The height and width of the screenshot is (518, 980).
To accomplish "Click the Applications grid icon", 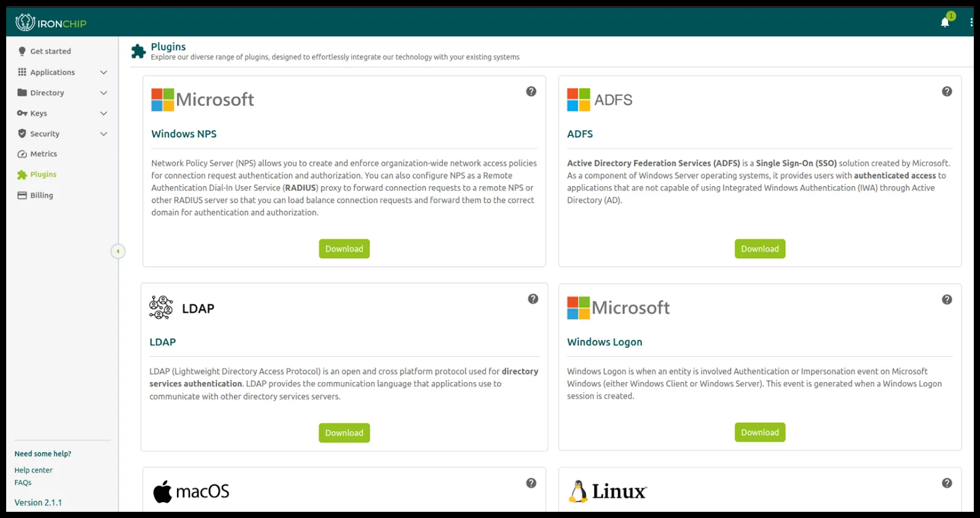I will coord(22,72).
